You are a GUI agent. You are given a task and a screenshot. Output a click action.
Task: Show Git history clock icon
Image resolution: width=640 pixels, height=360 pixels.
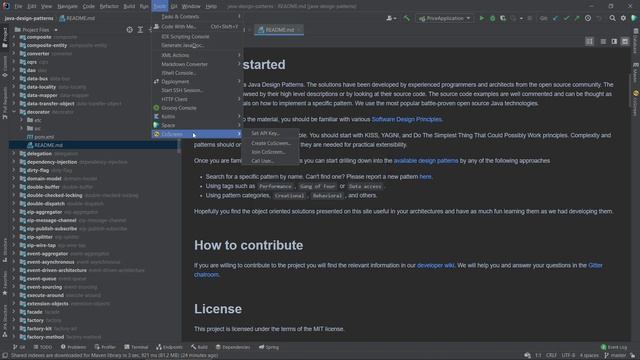(588, 18)
